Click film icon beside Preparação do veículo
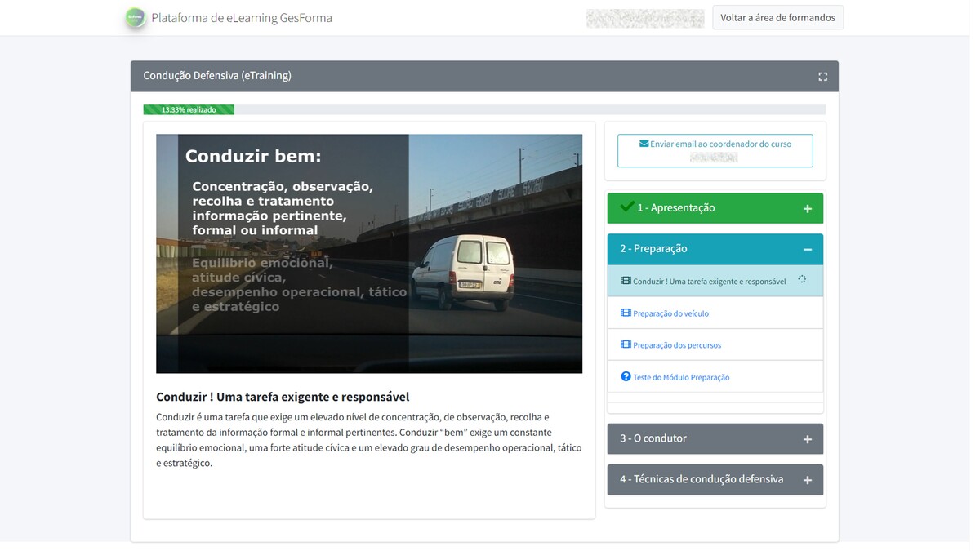 point(626,313)
